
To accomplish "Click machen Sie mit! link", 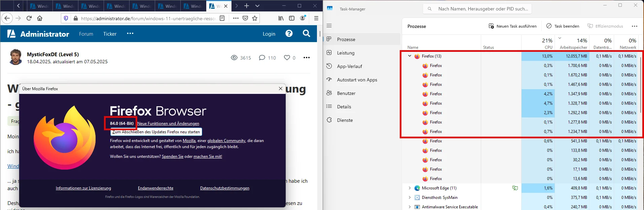I will point(208,156).
